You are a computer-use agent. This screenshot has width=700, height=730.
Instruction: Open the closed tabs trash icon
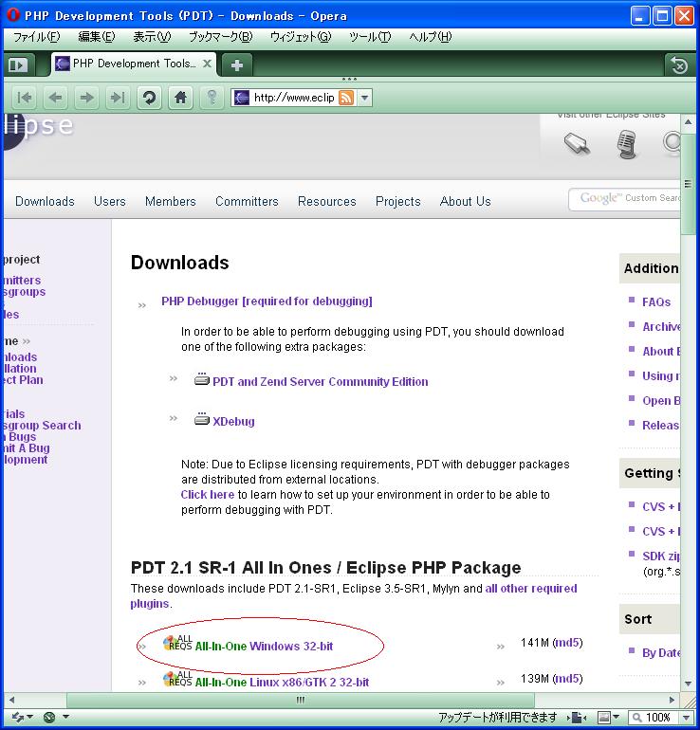click(x=679, y=65)
